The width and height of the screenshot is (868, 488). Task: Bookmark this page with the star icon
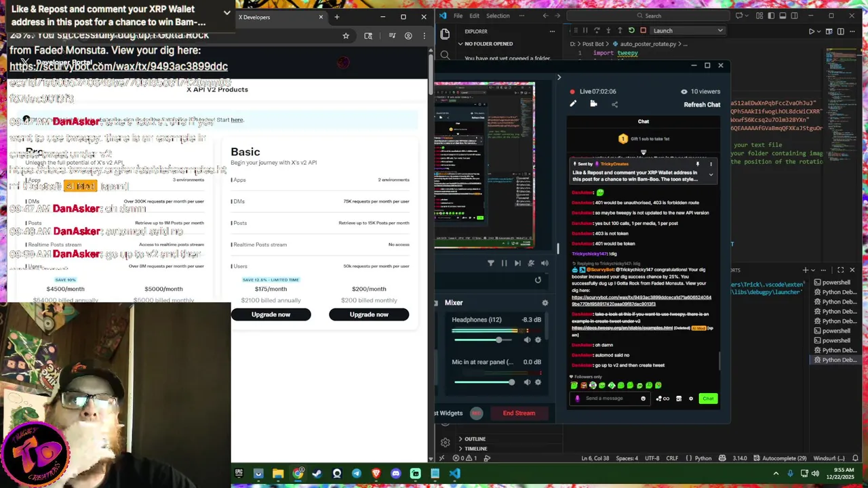point(346,36)
